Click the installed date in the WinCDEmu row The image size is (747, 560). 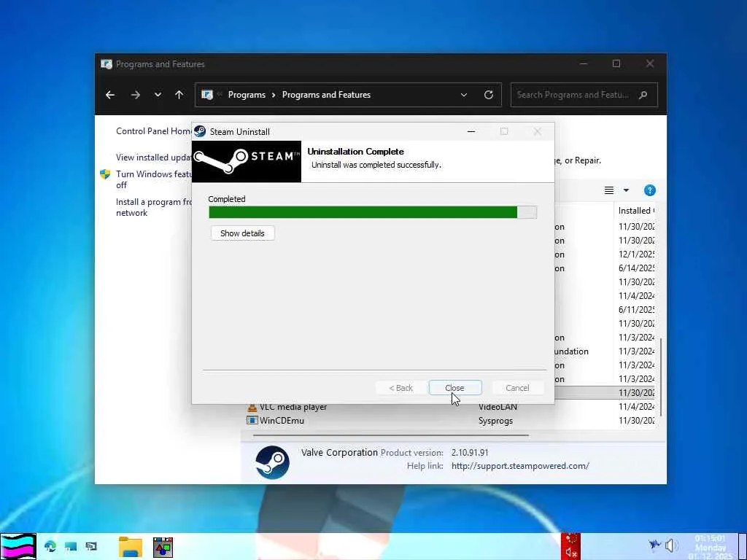point(636,421)
